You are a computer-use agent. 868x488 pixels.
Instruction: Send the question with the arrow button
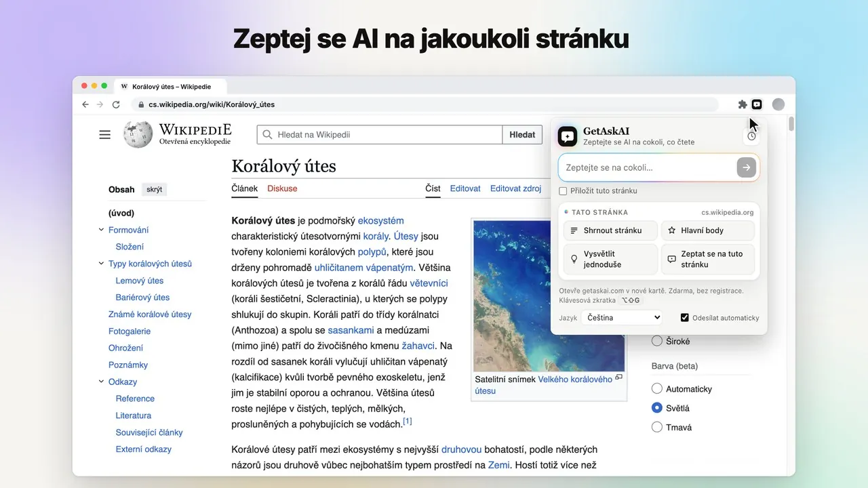pos(747,167)
